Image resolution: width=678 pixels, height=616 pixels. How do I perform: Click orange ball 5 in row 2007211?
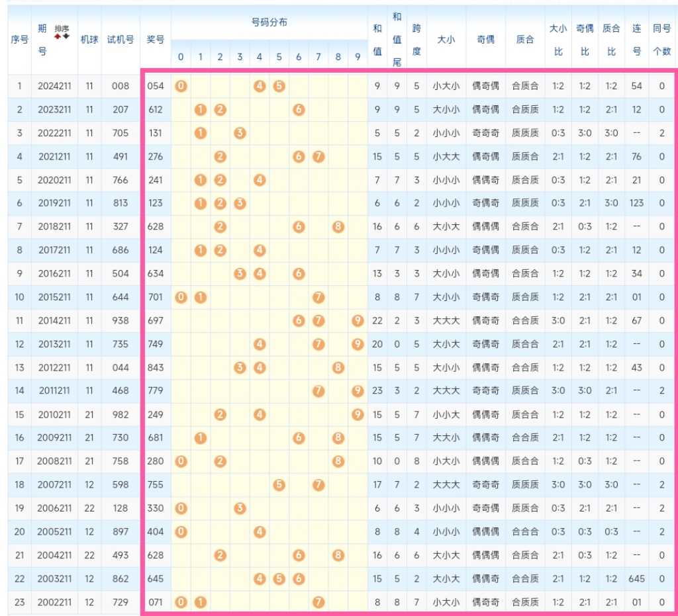(279, 485)
